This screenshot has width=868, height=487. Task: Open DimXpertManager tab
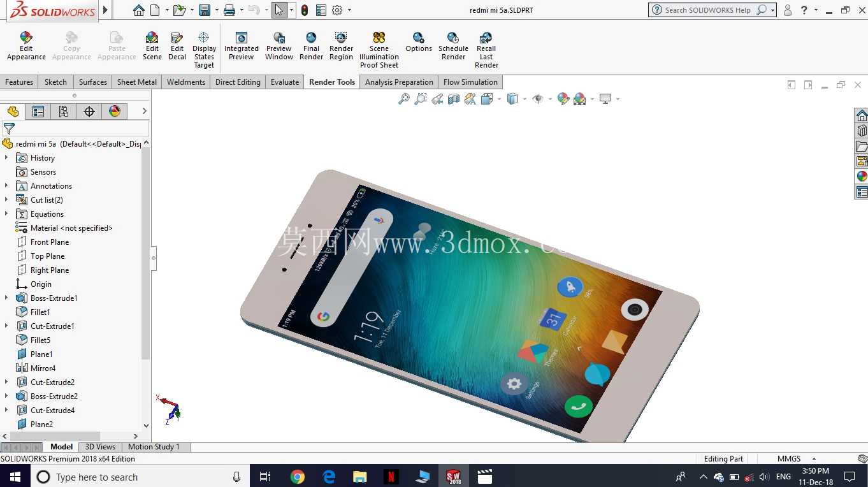tap(89, 112)
